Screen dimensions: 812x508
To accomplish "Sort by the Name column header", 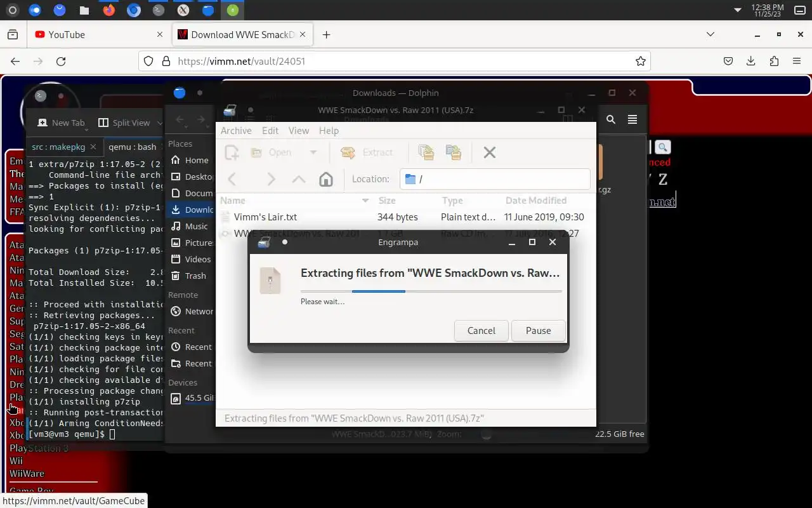I will click(295, 201).
